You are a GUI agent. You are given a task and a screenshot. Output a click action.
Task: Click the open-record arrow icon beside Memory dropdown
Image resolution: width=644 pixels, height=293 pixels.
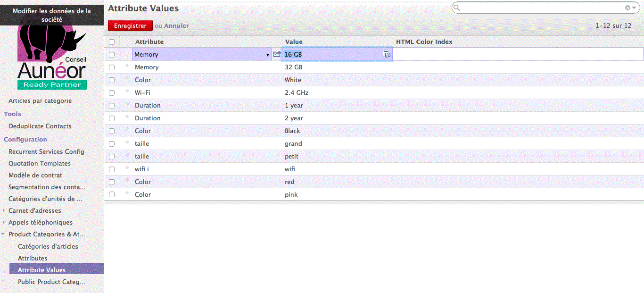pos(277,54)
